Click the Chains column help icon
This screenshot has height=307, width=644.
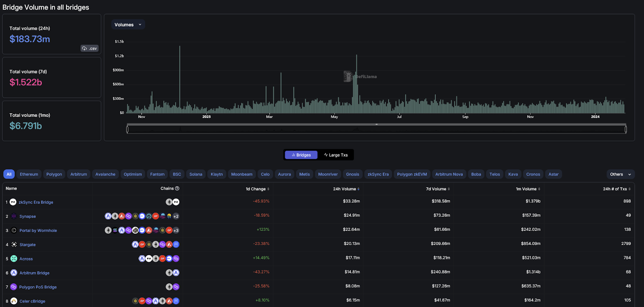(x=177, y=189)
